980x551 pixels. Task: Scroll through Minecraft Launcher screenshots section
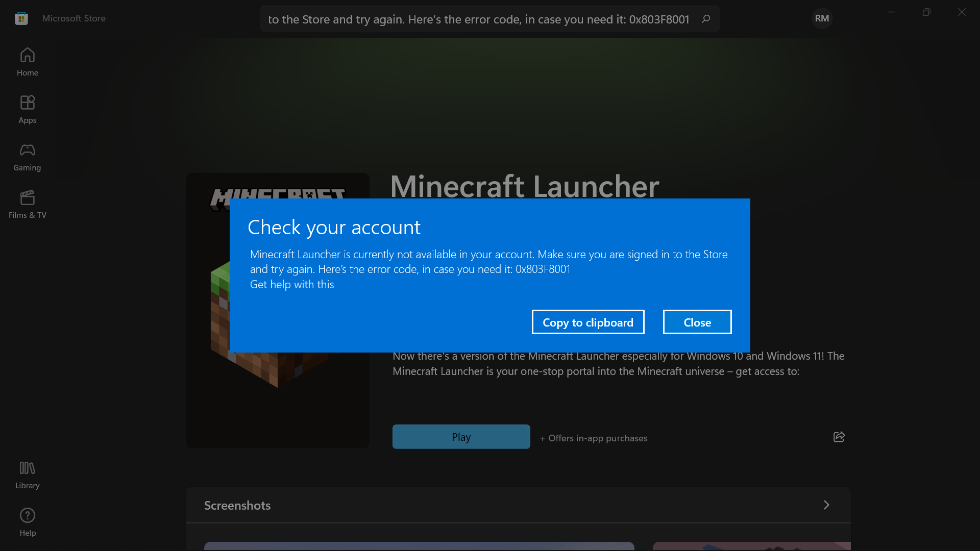827,505
